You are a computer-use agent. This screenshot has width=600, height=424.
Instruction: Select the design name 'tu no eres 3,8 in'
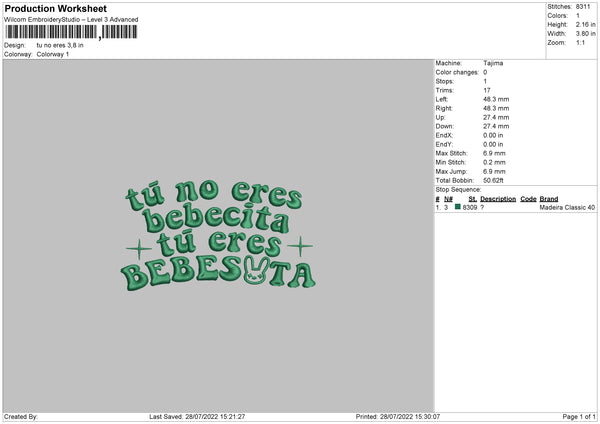click(60, 45)
